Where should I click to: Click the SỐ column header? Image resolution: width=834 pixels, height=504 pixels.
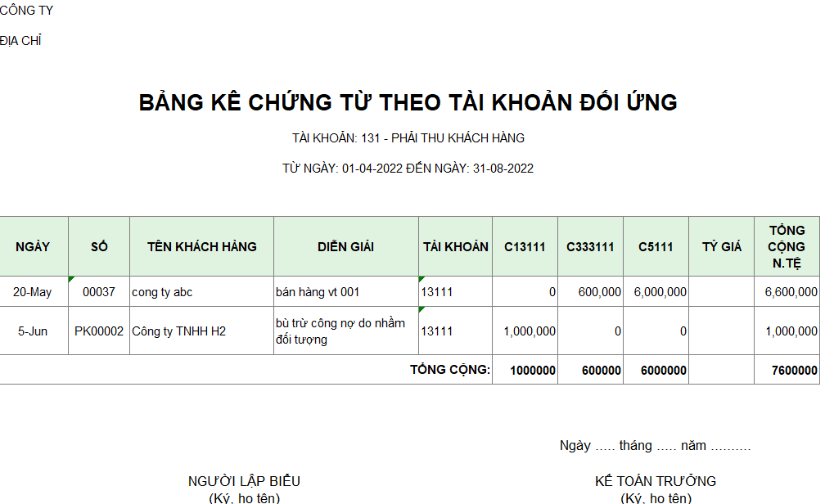coord(99,247)
